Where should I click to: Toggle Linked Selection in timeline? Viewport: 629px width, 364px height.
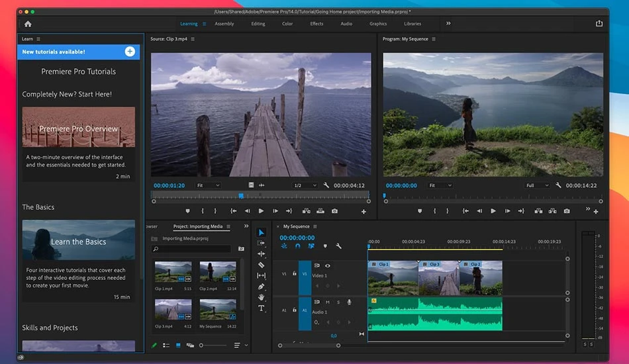311,246
